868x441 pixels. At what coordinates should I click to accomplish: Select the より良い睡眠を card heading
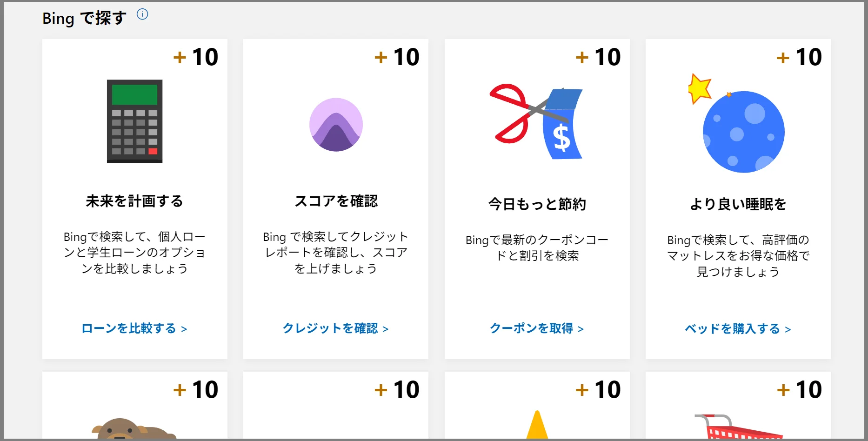point(738,204)
